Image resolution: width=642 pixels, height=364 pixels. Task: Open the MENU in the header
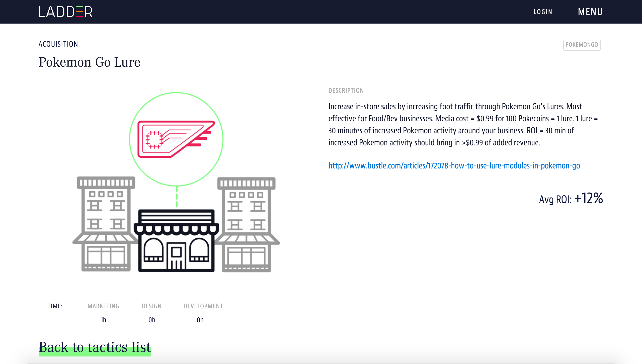click(590, 12)
